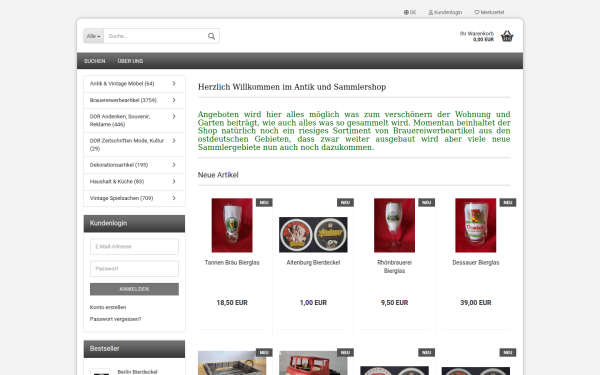Open the Altenburg Bierdeckel product image
The image size is (600, 375).
313,235
